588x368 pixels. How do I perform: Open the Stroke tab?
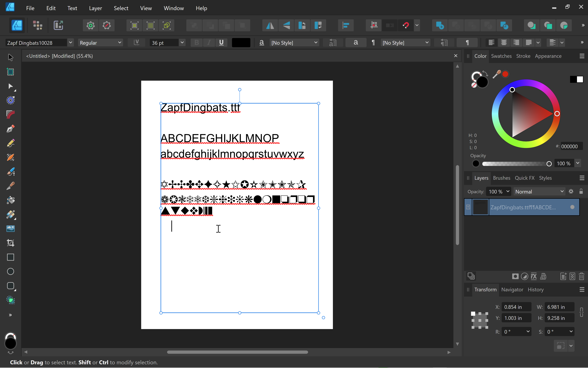pos(523,56)
